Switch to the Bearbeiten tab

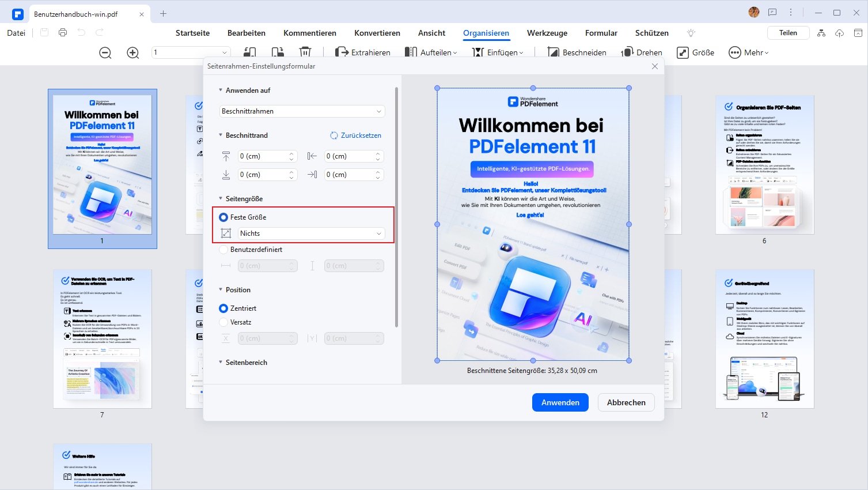click(x=247, y=33)
